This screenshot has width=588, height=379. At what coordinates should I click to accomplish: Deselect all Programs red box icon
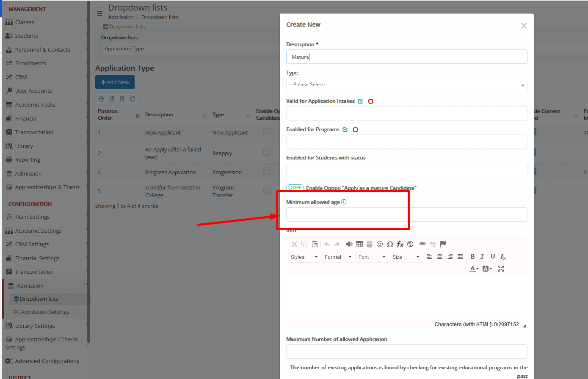(356, 130)
